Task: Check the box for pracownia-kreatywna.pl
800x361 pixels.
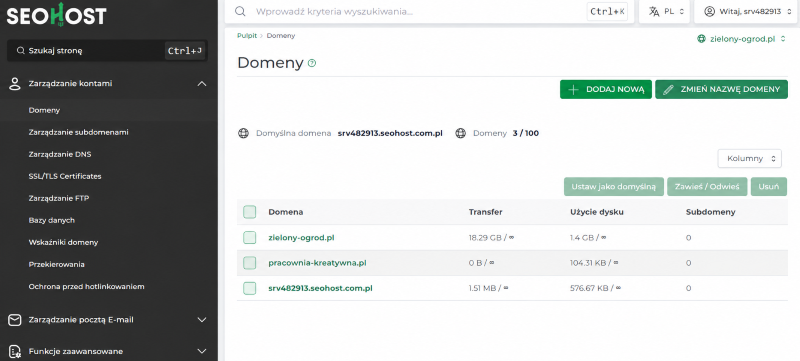Action: (x=249, y=263)
